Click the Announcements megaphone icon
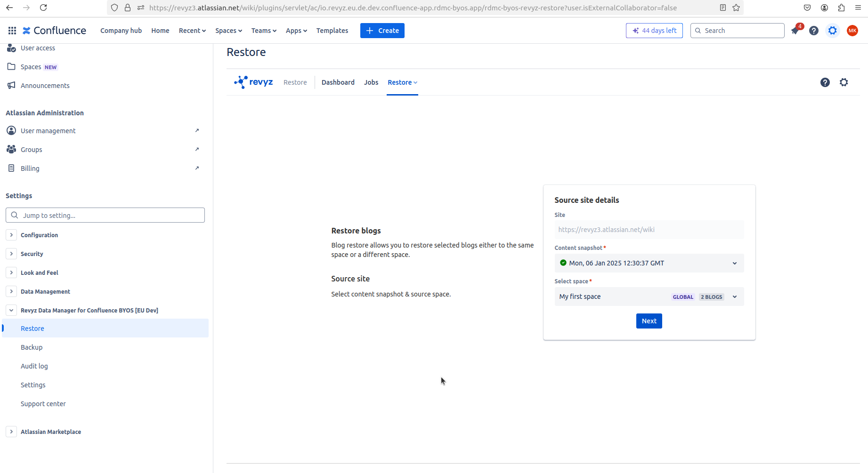868x473 pixels. coord(11,85)
